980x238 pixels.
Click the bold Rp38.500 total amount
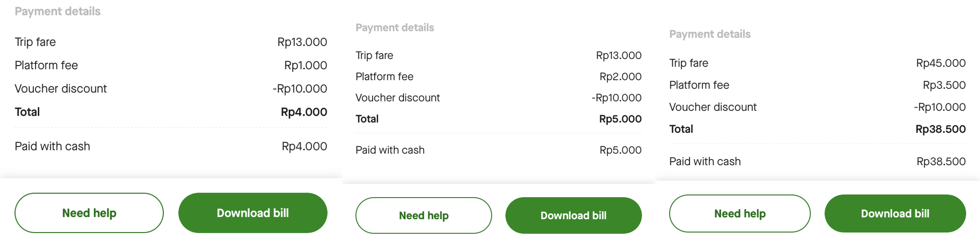tap(940, 129)
